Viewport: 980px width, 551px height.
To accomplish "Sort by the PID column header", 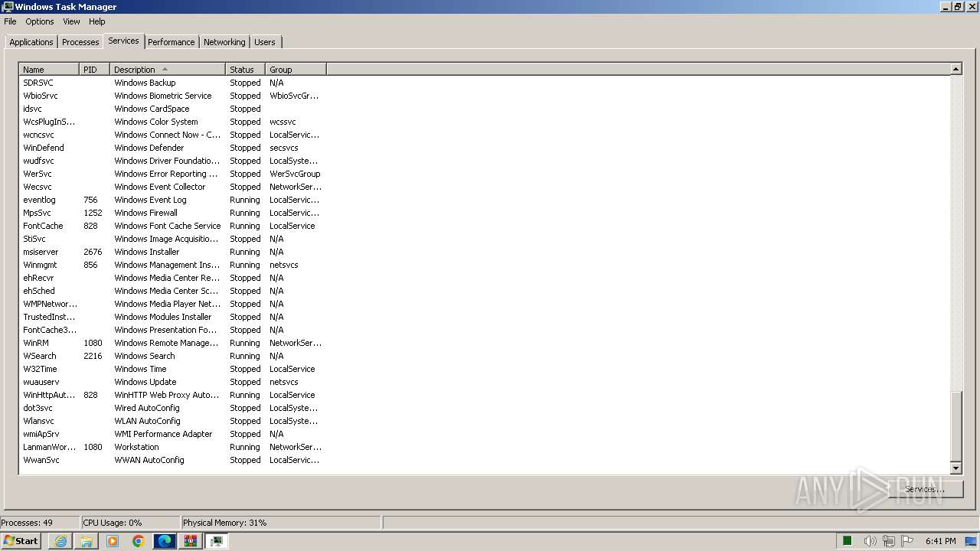I will (x=94, y=70).
